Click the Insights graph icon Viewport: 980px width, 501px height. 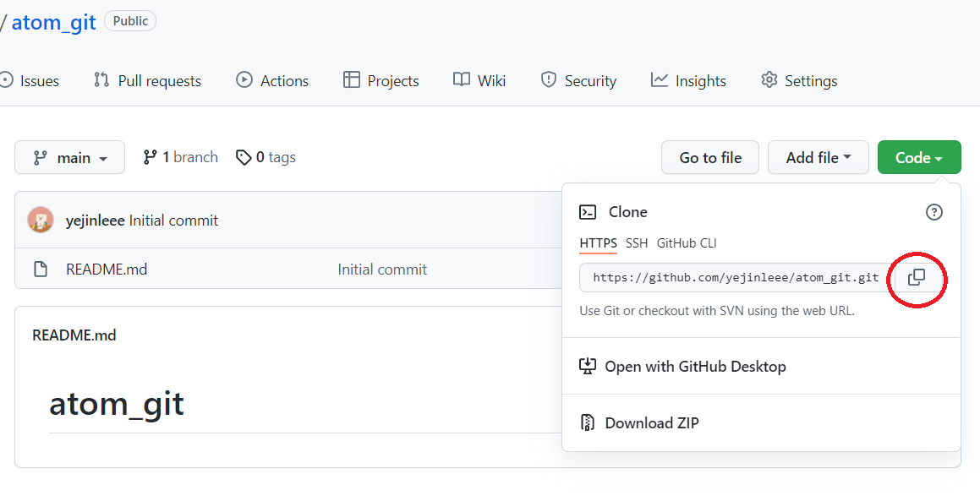click(660, 80)
